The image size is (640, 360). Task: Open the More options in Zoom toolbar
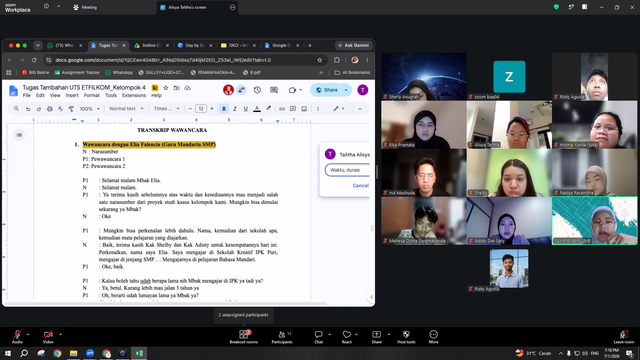pyautogui.click(x=433, y=337)
